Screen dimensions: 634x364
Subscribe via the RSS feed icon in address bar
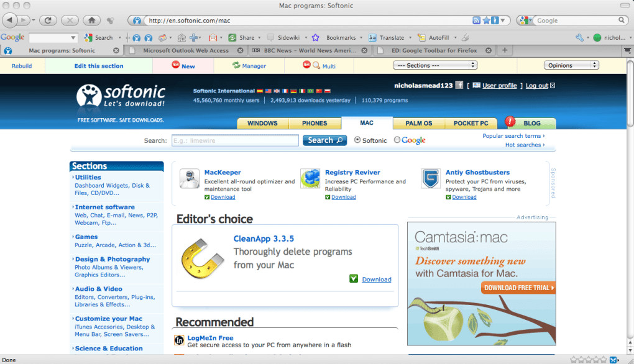(x=476, y=20)
